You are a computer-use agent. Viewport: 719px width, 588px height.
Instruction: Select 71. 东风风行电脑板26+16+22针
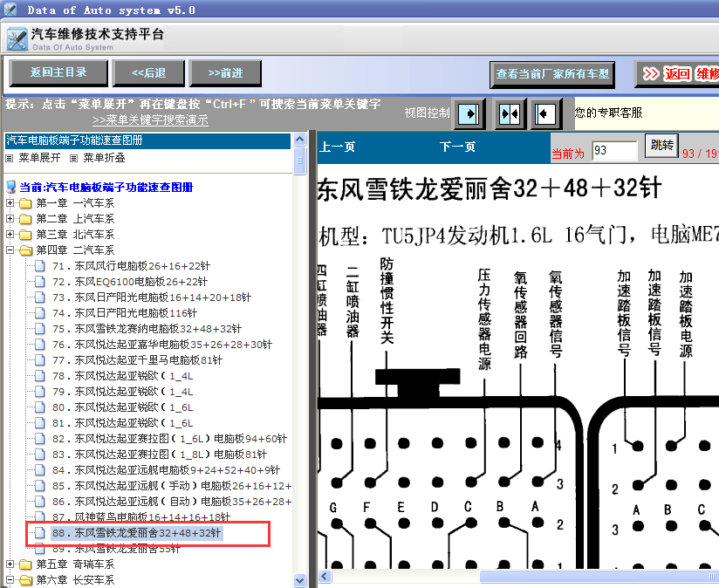coord(131,266)
